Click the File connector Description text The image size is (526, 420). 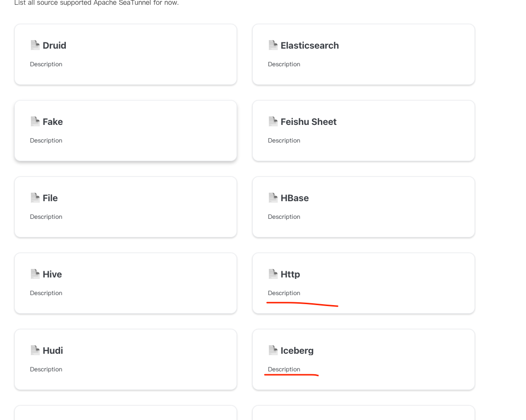pos(46,216)
